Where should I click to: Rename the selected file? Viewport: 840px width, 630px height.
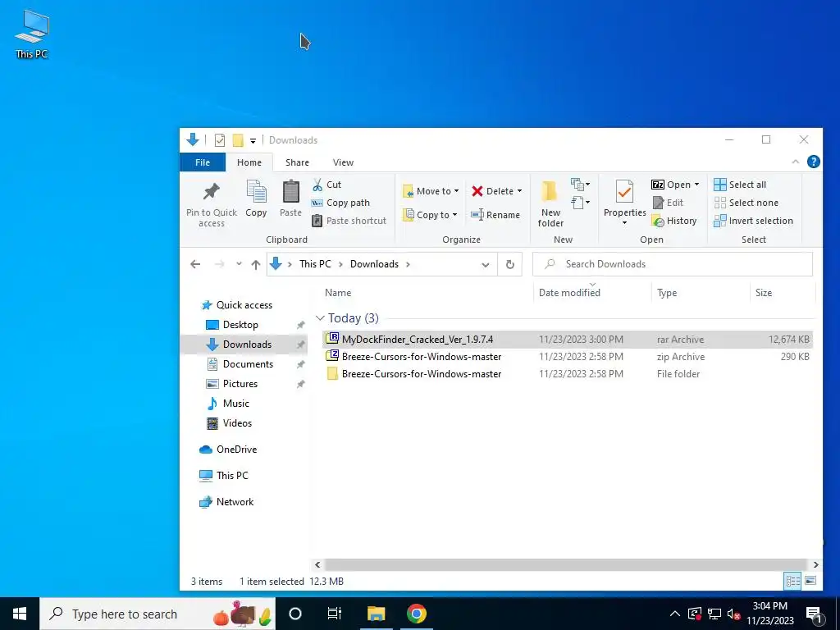tap(495, 215)
